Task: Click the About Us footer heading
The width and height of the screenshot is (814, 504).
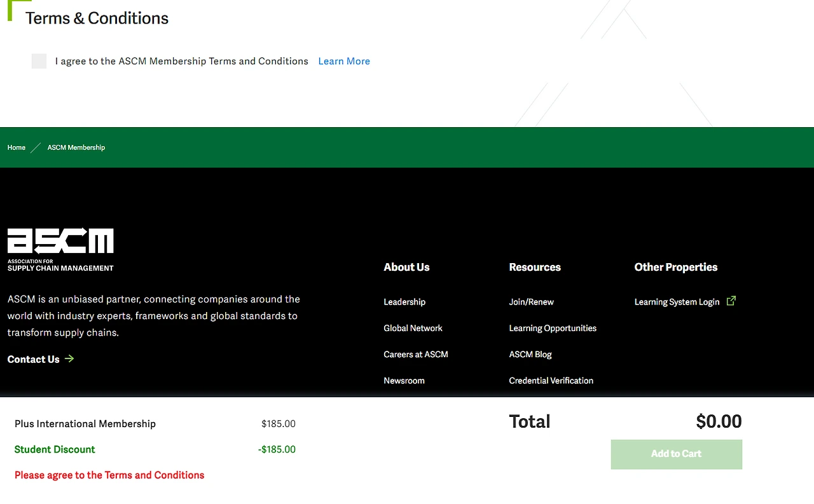Action: click(x=406, y=267)
